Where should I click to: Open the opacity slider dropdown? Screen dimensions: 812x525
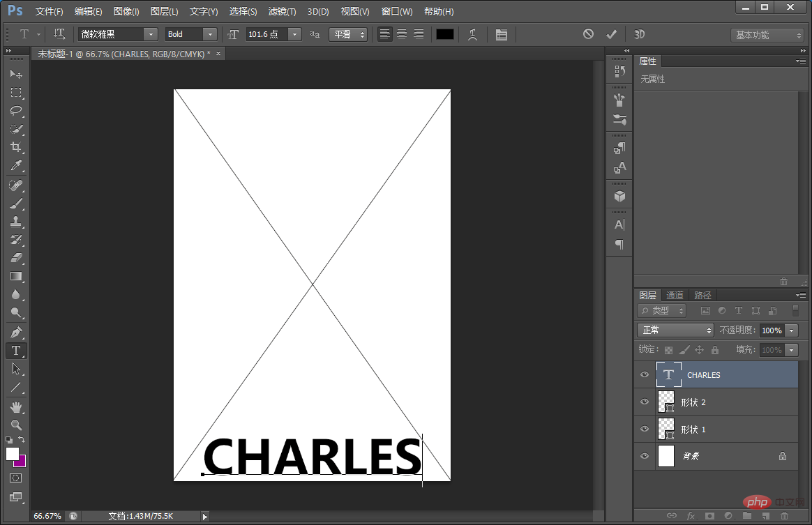(791, 330)
